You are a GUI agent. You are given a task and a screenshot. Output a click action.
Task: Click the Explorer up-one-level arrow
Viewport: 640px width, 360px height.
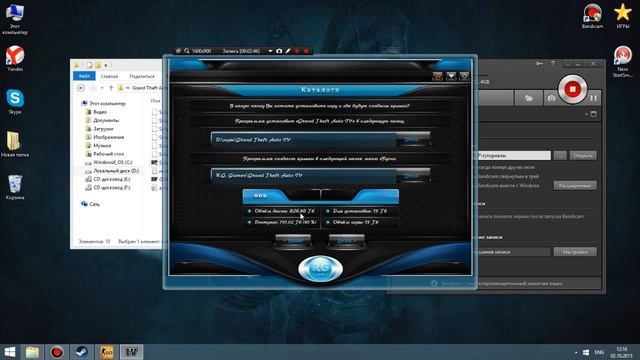(111, 88)
